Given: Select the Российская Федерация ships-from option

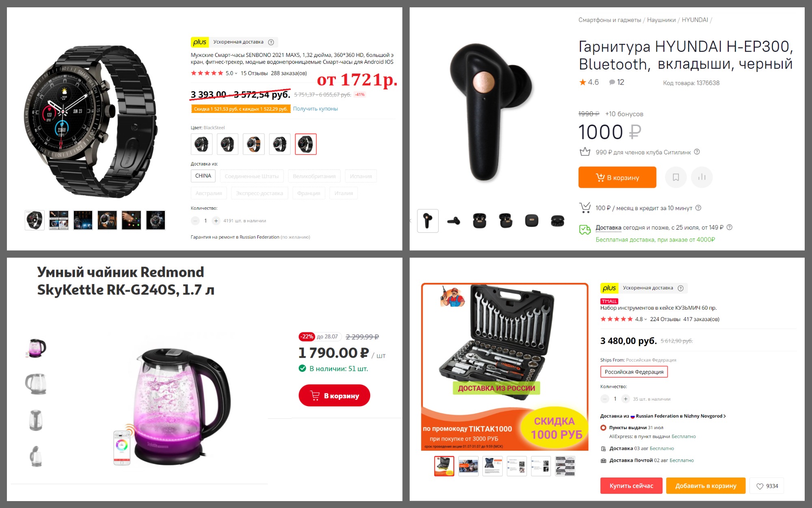Looking at the screenshot, I should [x=634, y=372].
